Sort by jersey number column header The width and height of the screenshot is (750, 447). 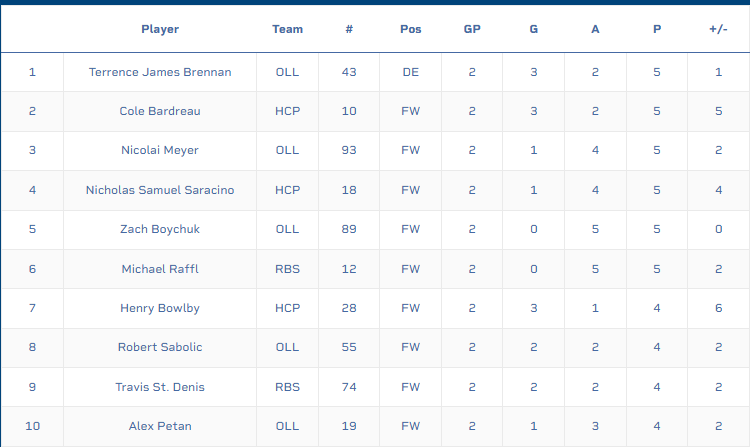(349, 29)
